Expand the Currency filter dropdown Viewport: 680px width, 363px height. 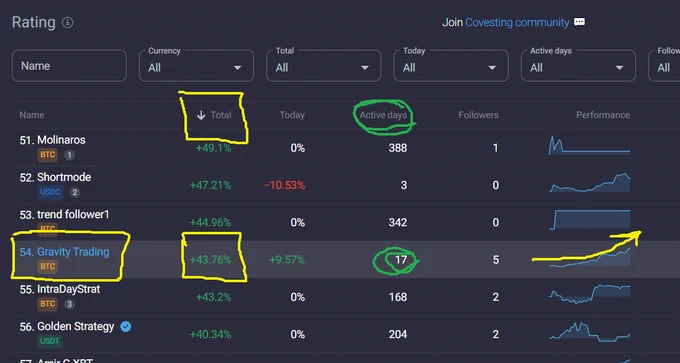click(196, 65)
